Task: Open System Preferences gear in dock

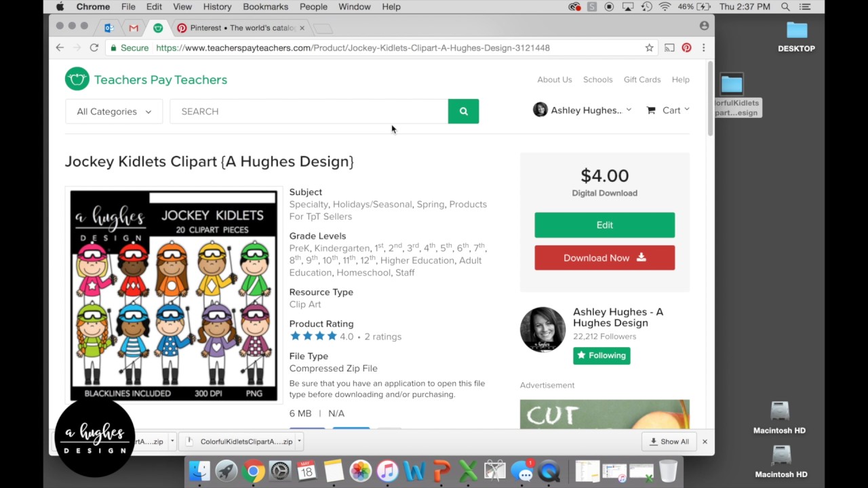Action: (279, 470)
